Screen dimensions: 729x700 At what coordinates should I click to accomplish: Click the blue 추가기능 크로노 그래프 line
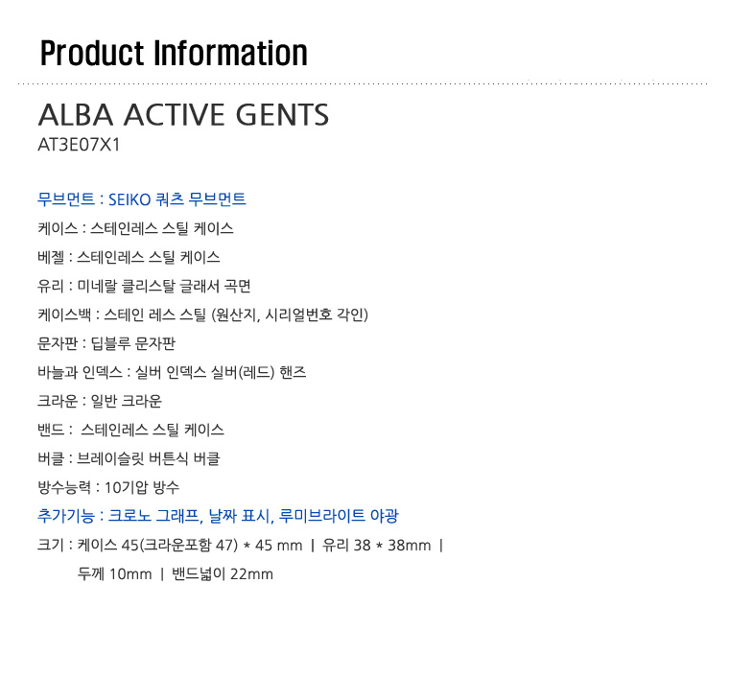(x=218, y=516)
